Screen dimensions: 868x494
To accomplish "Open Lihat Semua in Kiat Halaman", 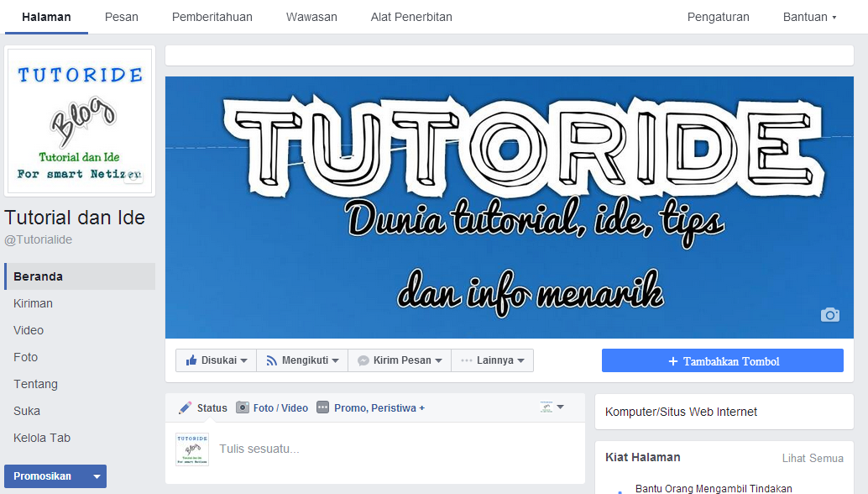I will point(812,458).
